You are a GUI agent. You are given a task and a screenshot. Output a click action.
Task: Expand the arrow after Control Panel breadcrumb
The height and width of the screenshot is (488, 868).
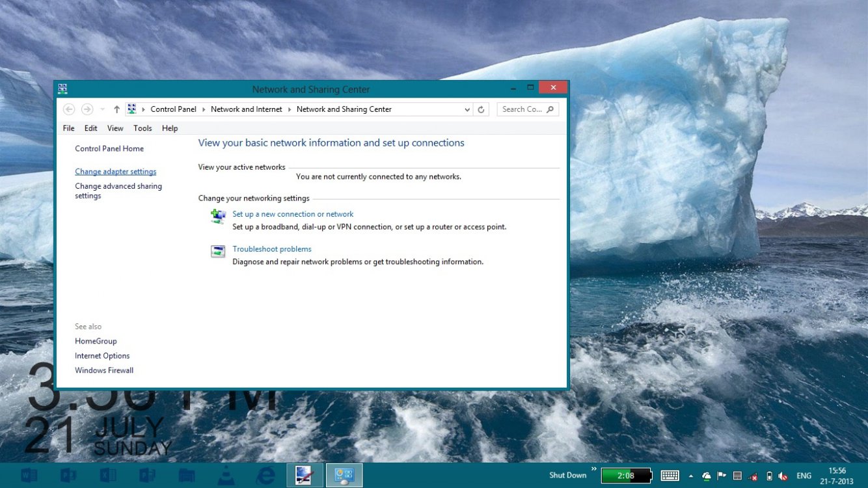(204, 109)
